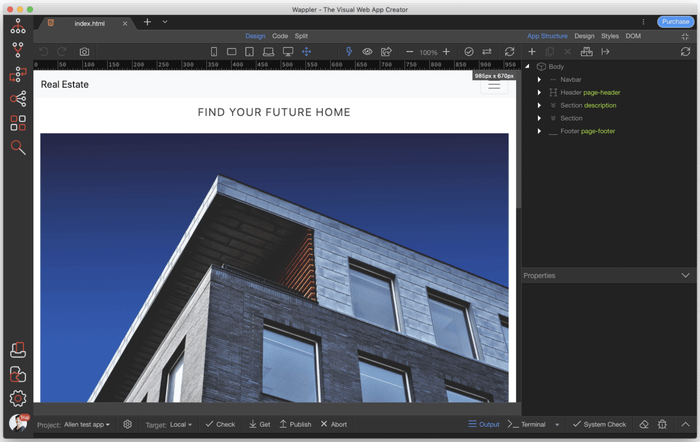The image size is (700, 442).
Task: Open the magnifier search icon in the sidebar
Action: pos(18,147)
